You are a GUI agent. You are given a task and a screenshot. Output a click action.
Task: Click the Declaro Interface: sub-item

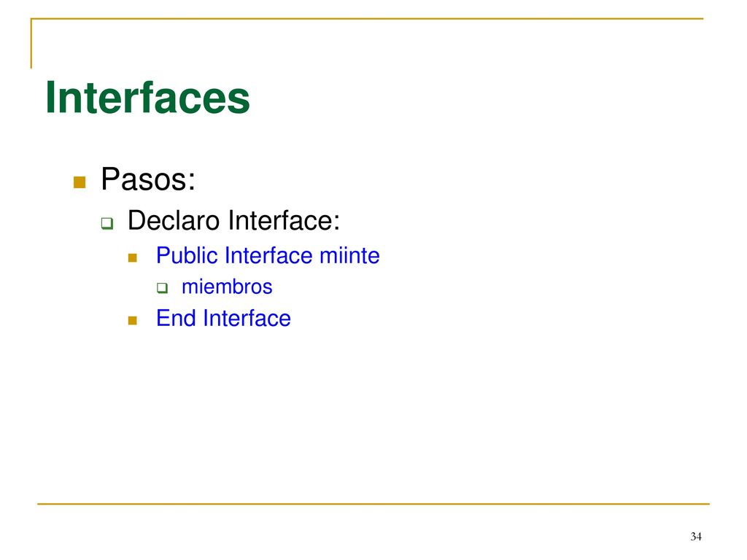(234, 220)
